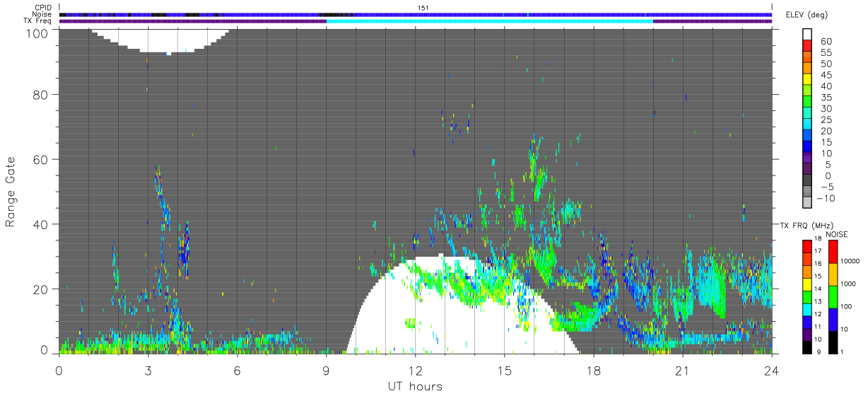Click the "80" tick on Range Gate axis

point(42,94)
